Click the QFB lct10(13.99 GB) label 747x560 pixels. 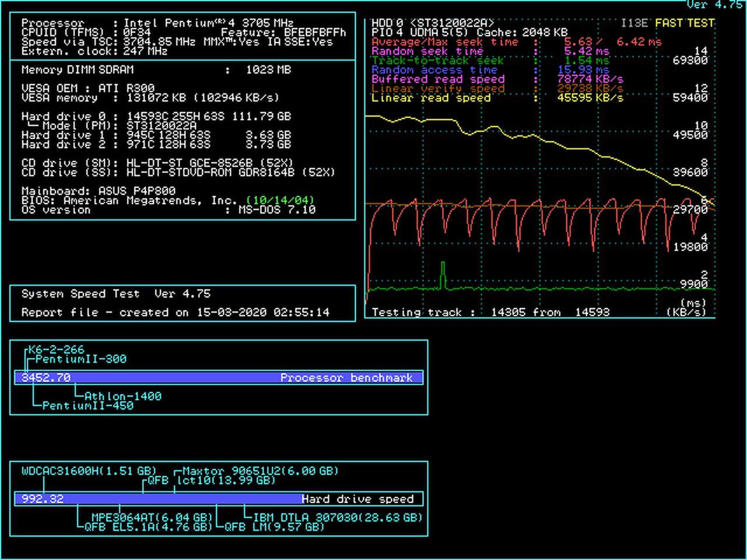tap(211, 480)
